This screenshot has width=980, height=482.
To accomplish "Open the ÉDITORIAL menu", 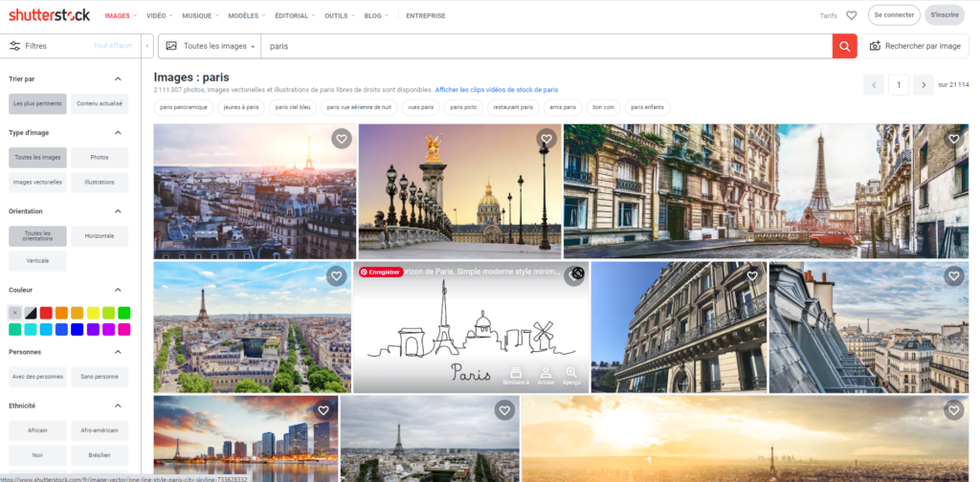I will 295,15.
